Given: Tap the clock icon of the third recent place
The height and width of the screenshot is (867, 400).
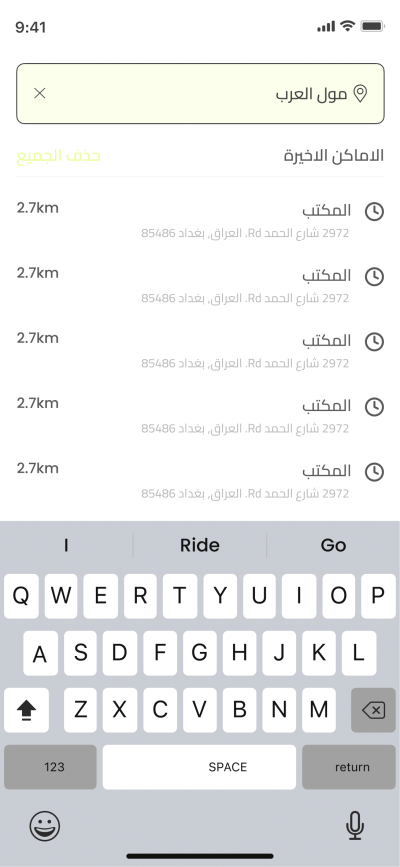Looking at the screenshot, I should pyautogui.click(x=375, y=342).
